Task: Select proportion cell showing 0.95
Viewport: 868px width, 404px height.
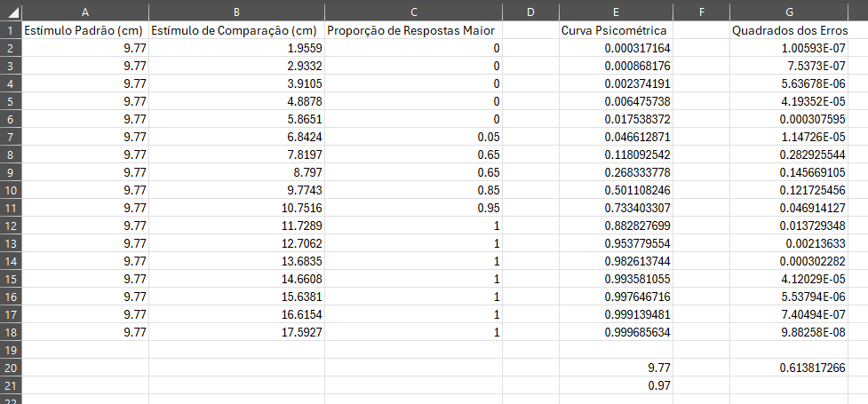Action: click(x=413, y=208)
